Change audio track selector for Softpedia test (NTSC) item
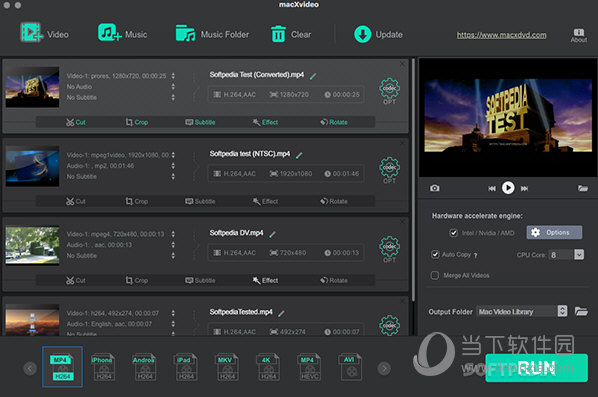Screen dimensions: 598x397 (x=173, y=166)
